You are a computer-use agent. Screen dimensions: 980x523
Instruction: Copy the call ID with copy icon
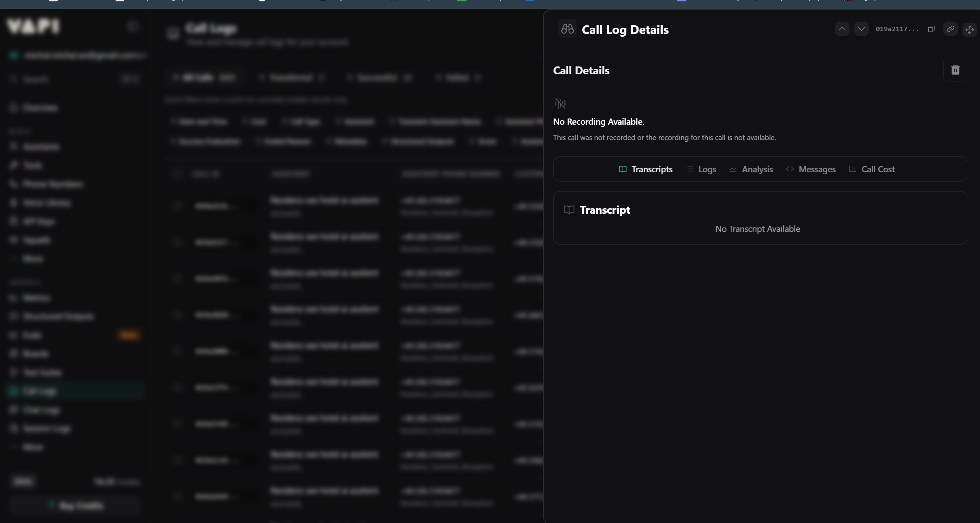[931, 29]
